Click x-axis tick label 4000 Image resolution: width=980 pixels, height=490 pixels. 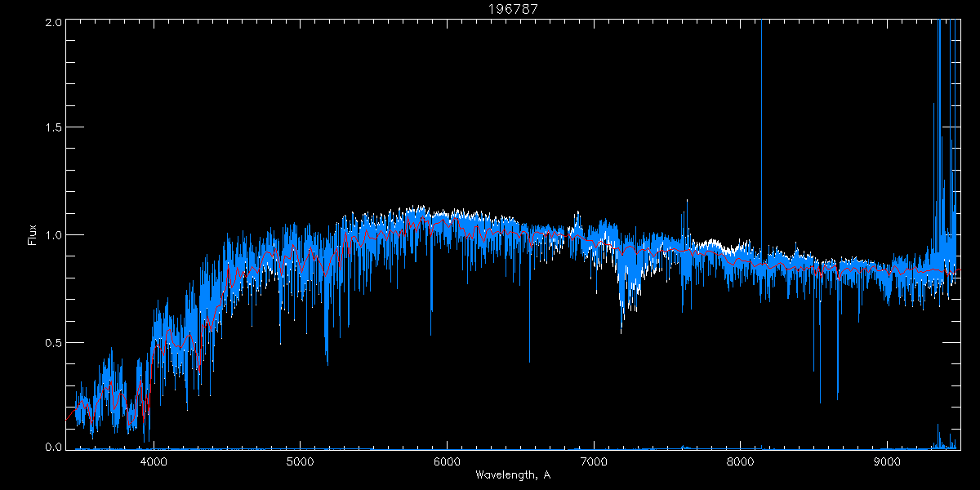click(x=154, y=461)
